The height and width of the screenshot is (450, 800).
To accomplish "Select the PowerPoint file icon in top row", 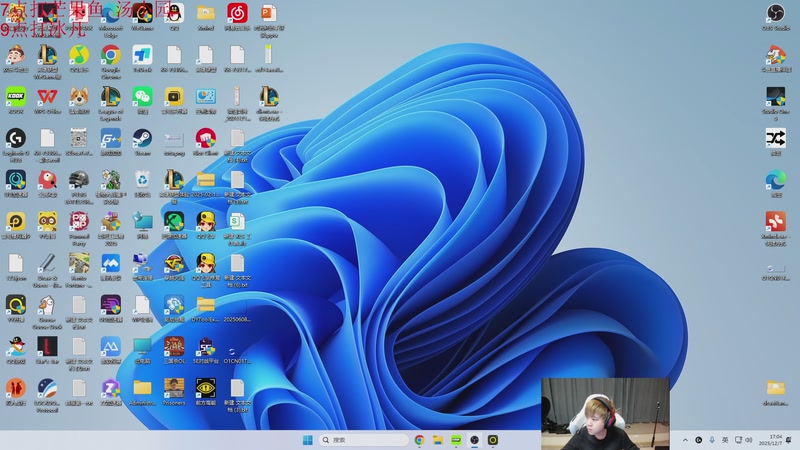I will [269, 13].
